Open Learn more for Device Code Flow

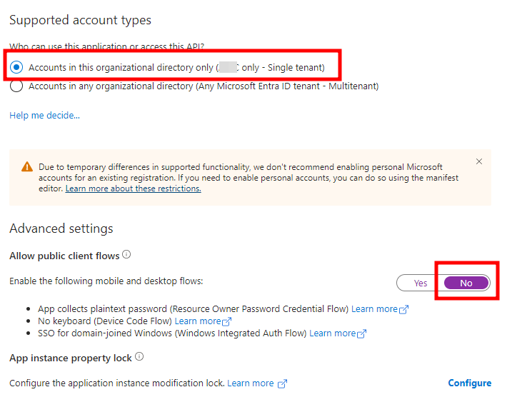(197, 321)
